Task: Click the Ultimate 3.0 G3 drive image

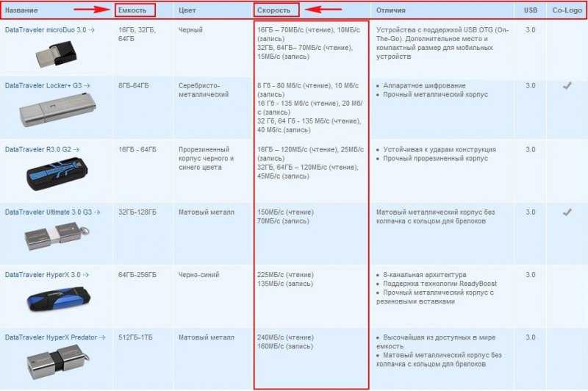Action: tap(57, 236)
